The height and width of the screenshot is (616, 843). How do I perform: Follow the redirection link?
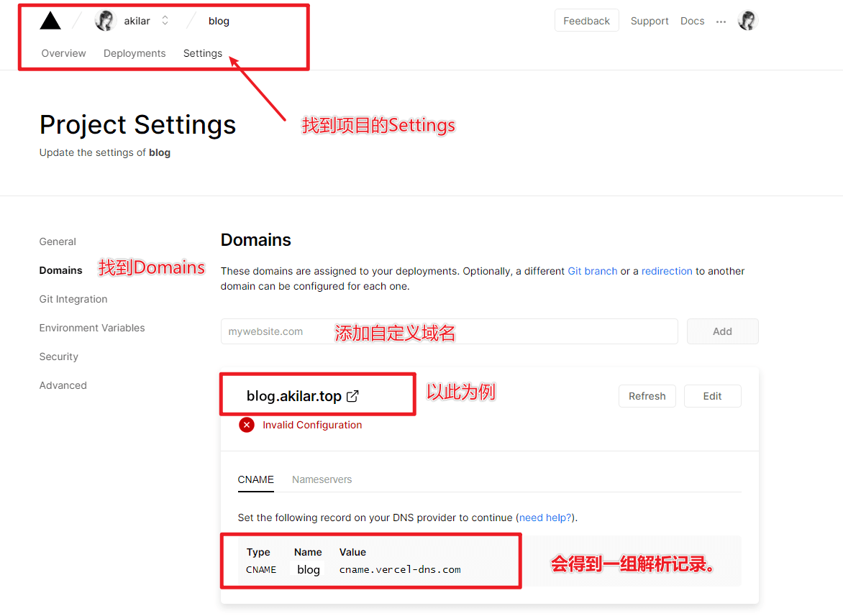pyautogui.click(x=667, y=271)
